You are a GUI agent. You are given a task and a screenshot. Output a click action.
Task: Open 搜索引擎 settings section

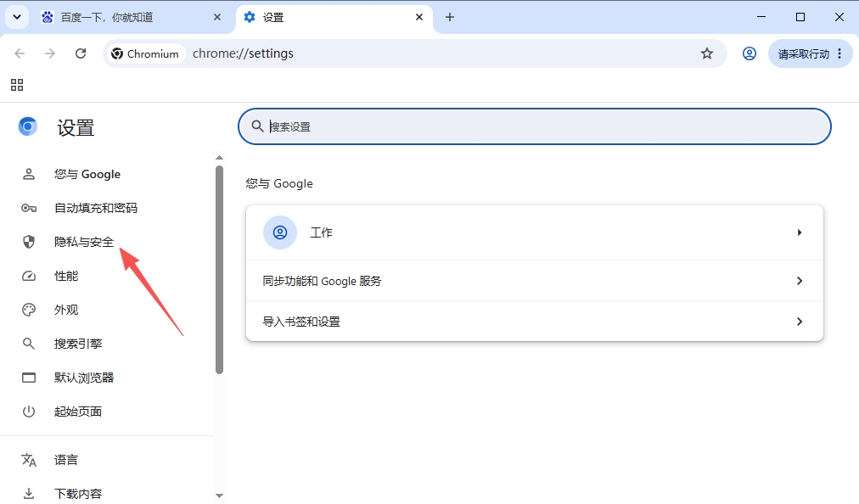pyautogui.click(x=78, y=344)
